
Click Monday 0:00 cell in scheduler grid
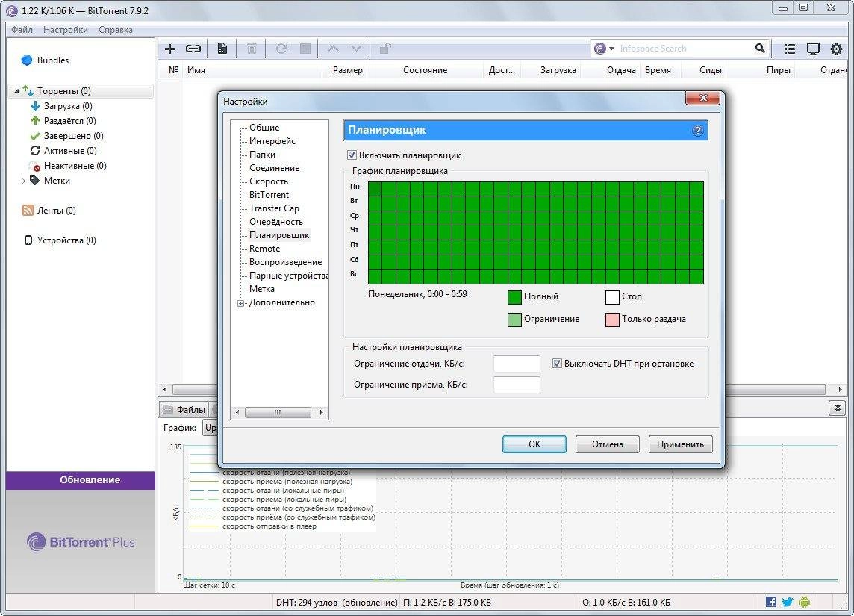pyautogui.click(x=375, y=188)
